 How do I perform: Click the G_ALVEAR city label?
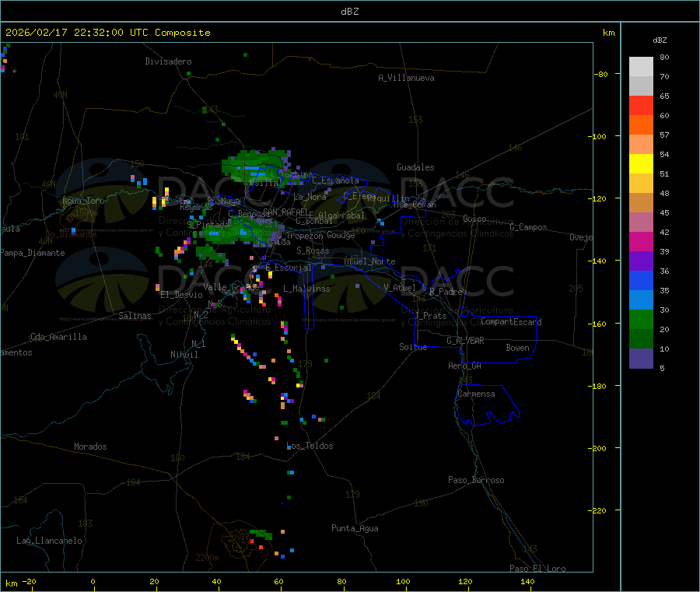[465, 341]
